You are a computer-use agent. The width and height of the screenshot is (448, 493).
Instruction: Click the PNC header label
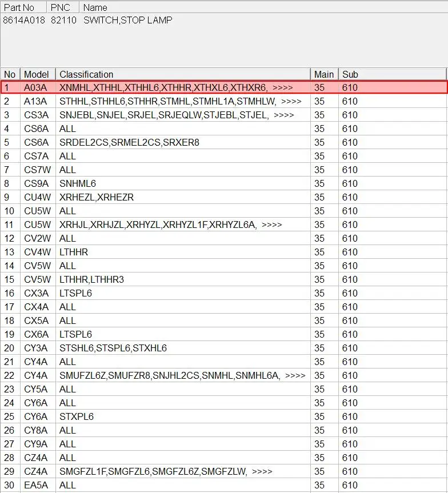coord(60,7)
